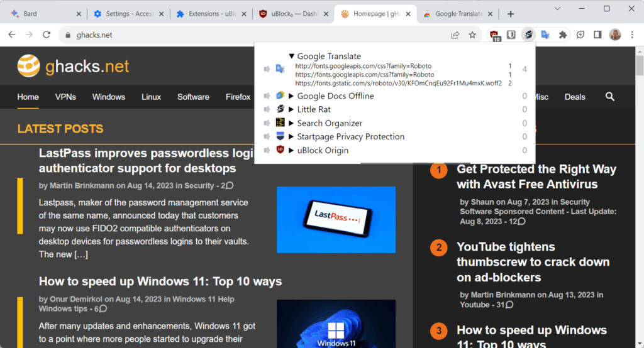Toggle mute for Startpage Privacy Protection extension
This screenshot has height=348, width=644.
point(267,137)
